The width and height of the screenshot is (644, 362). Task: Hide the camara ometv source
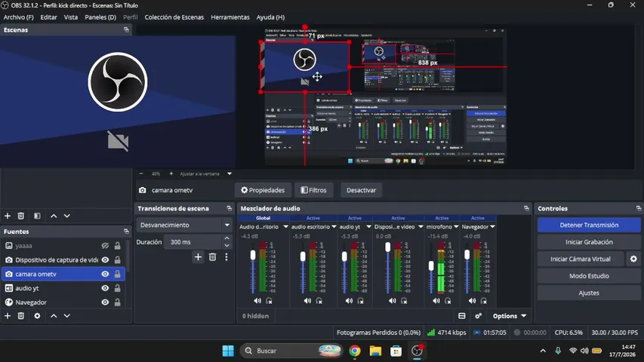pyautogui.click(x=105, y=274)
